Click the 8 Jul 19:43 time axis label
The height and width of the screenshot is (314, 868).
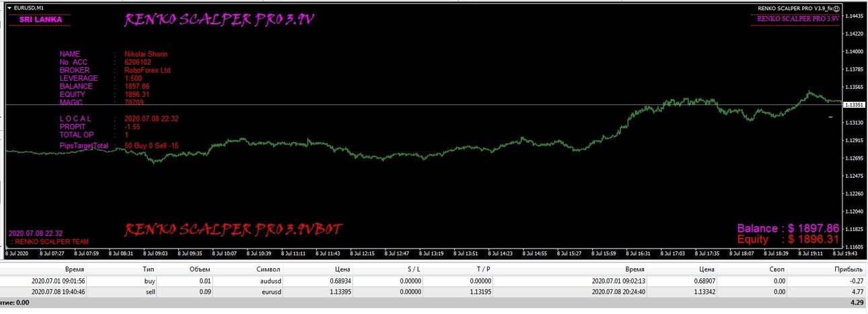pos(846,254)
